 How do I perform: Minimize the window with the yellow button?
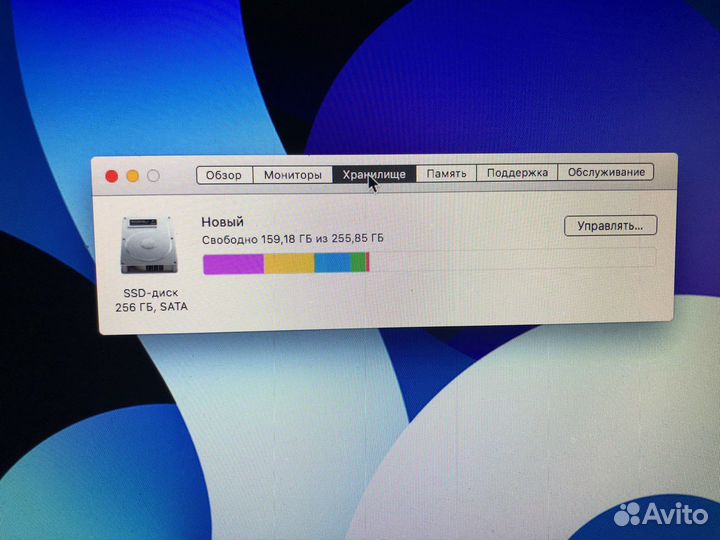coord(133,176)
